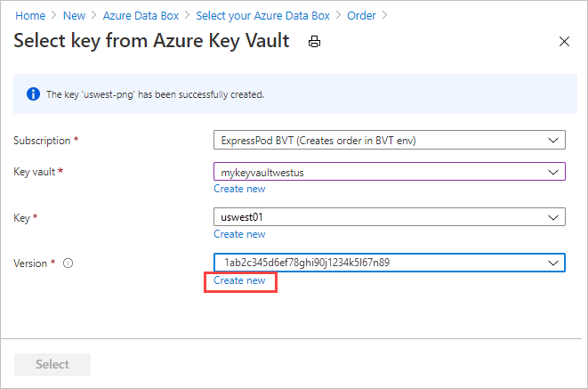Click the Key vault field label
This screenshot has width=588, height=389.
coord(36,172)
